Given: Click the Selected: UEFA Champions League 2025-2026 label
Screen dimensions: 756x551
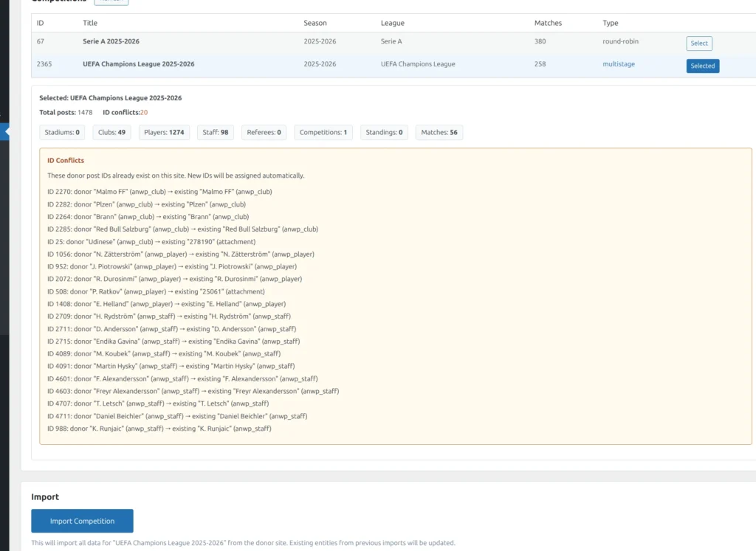Looking at the screenshot, I should point(111,98).
